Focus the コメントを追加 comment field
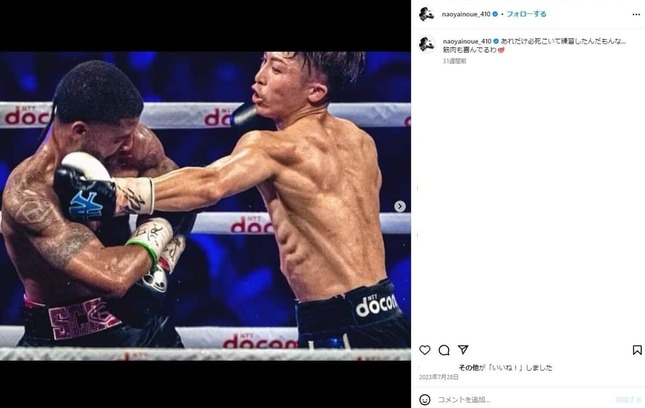The image size is (645, 408). tap(522, 399)
